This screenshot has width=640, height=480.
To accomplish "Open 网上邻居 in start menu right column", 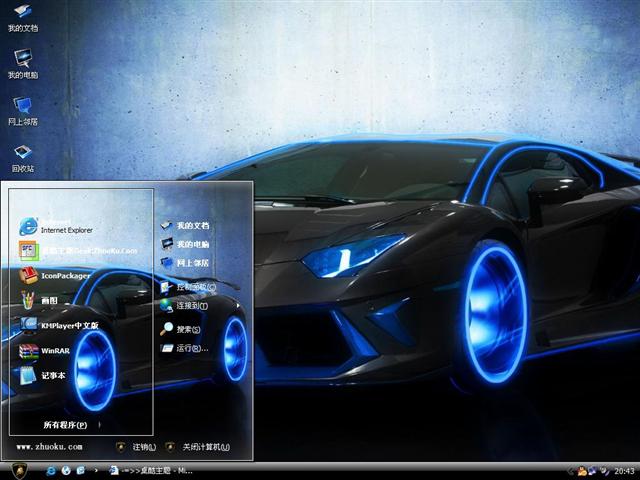I will [184, 263].
